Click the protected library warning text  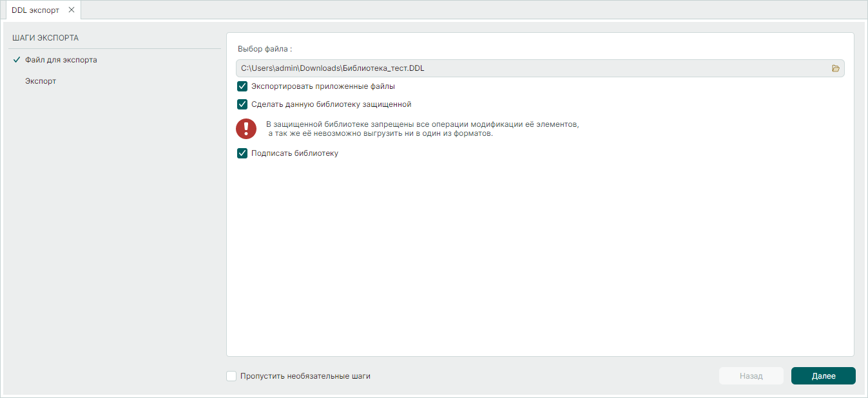pyautogui.click(x=422, y=129)
